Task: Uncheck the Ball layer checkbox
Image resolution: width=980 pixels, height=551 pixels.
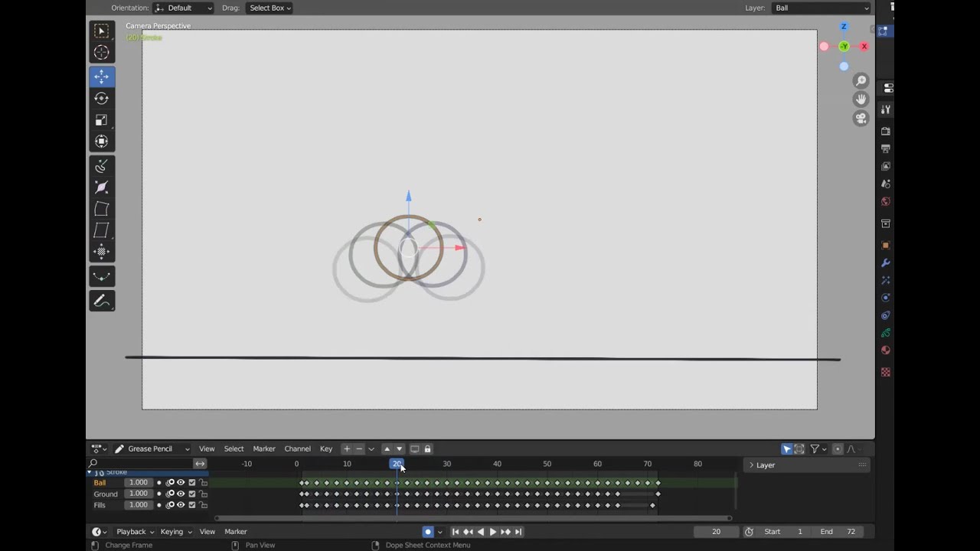Action: click(x=192, y=483)
